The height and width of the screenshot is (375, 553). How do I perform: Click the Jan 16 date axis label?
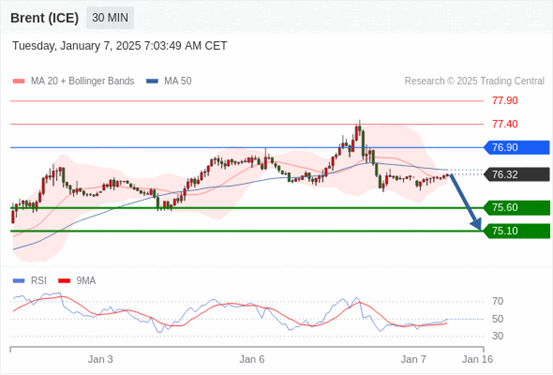[478, 359]
